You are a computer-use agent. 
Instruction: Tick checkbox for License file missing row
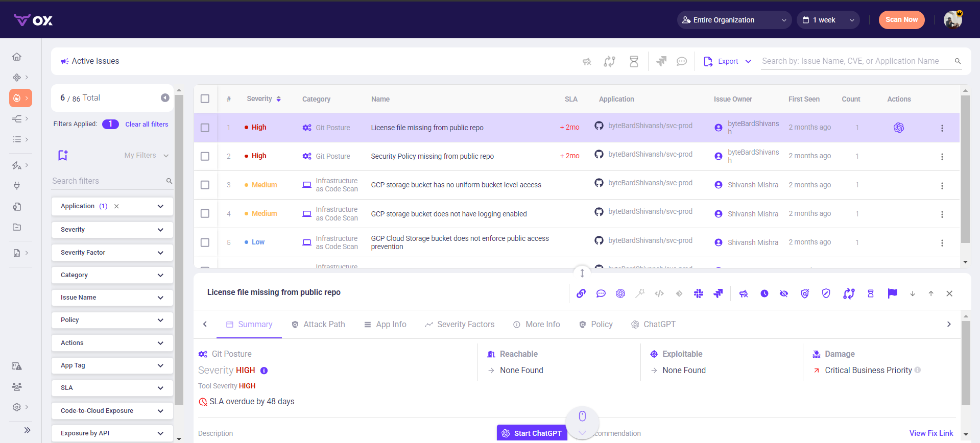205,128
